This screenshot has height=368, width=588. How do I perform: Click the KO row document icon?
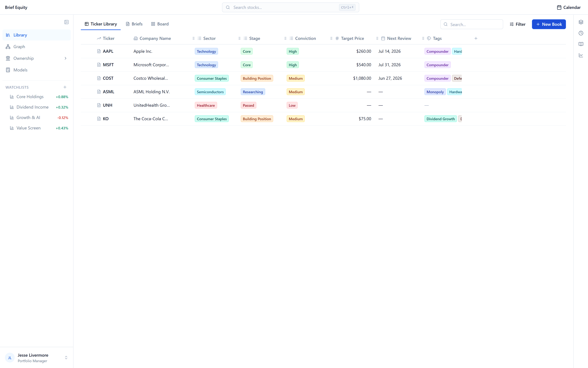[99, 119]
